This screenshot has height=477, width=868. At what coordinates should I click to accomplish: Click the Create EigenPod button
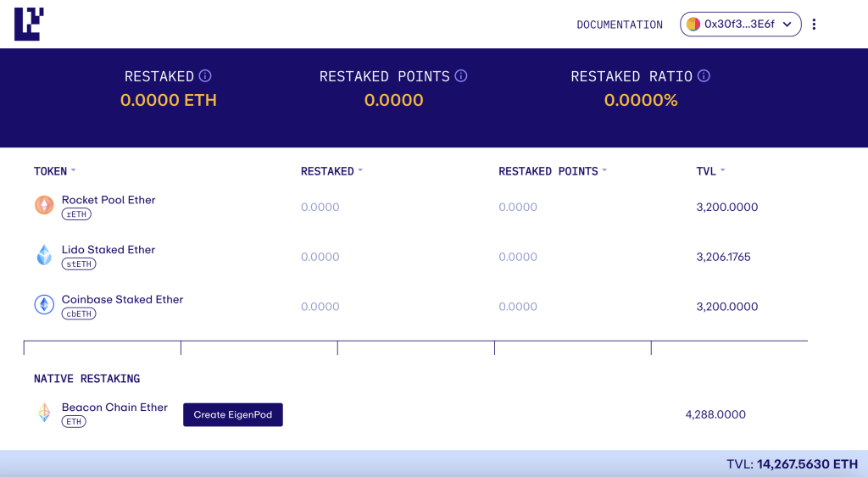(x=233, y=414)
